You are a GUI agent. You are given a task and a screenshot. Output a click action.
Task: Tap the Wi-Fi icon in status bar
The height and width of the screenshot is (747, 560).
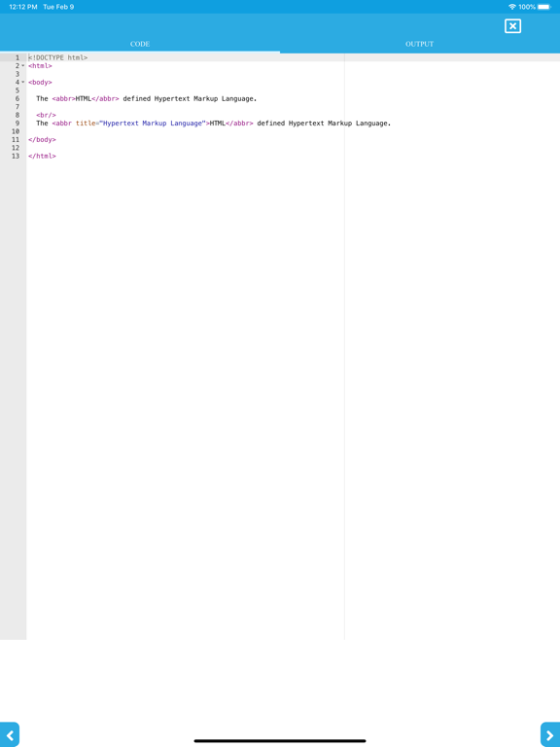(x=512, y=7)
